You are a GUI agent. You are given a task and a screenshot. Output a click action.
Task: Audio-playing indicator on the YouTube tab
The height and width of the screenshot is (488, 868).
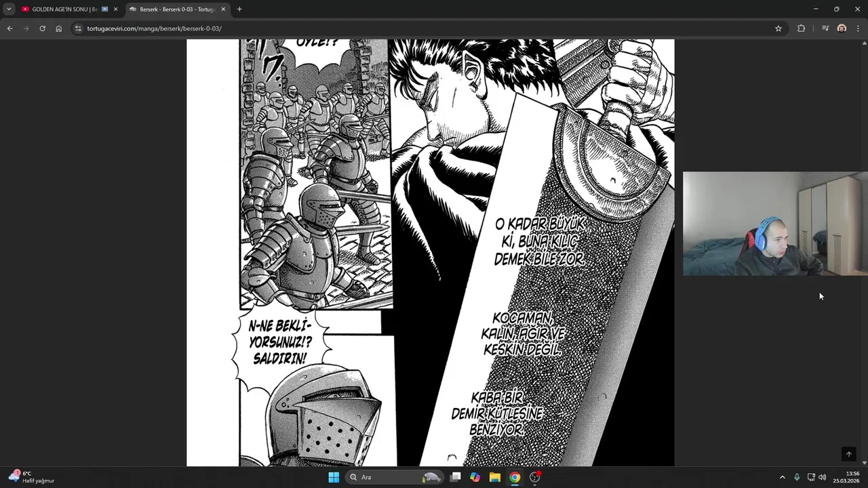coord(105,9)
